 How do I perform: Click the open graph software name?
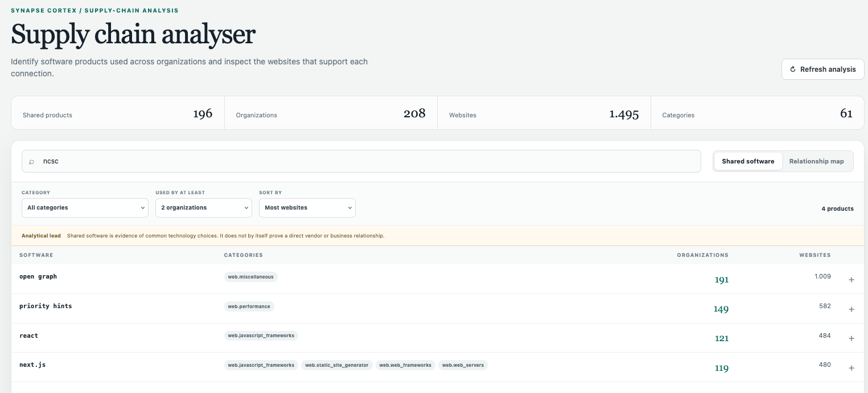[x=38, y=277]
